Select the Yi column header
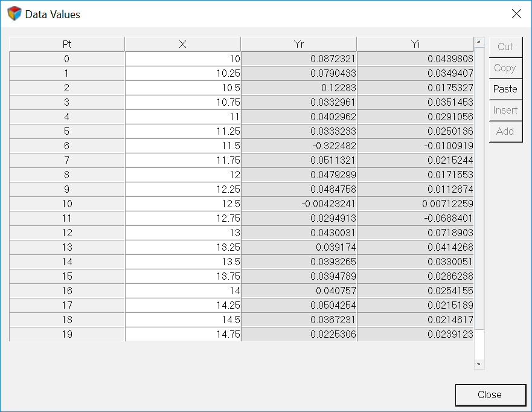Image resolution: width=532 pixels, height=412 pixels. click(415, 44)
